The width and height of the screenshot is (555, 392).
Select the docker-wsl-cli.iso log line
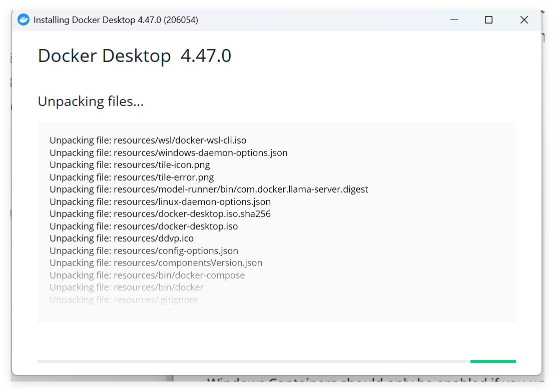click(148, 140)
